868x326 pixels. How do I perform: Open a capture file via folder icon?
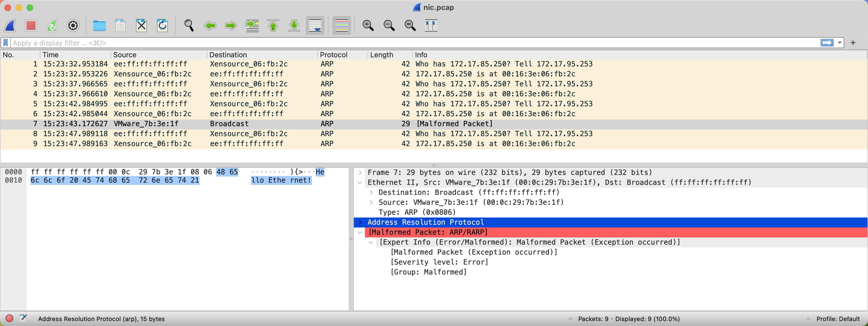pyautogui.click(x=99, y=26)
